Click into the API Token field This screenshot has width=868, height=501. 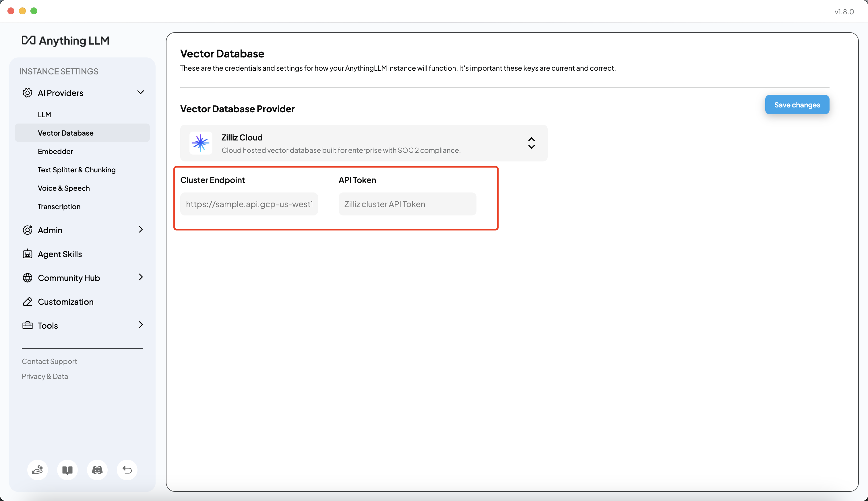pyautogui.click(x=407, y=204)
